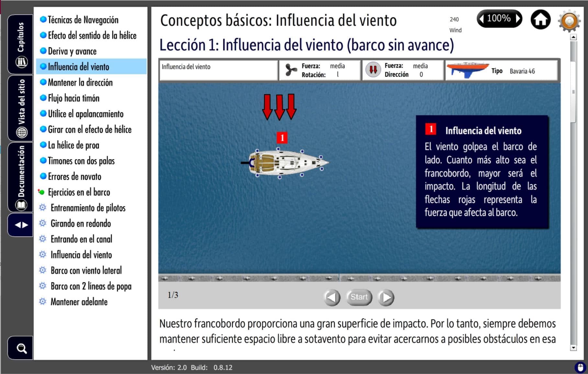This screenshot has height=374, width=588.
Task: Click the wind red-arrows round icon
Action: [373, 70]
